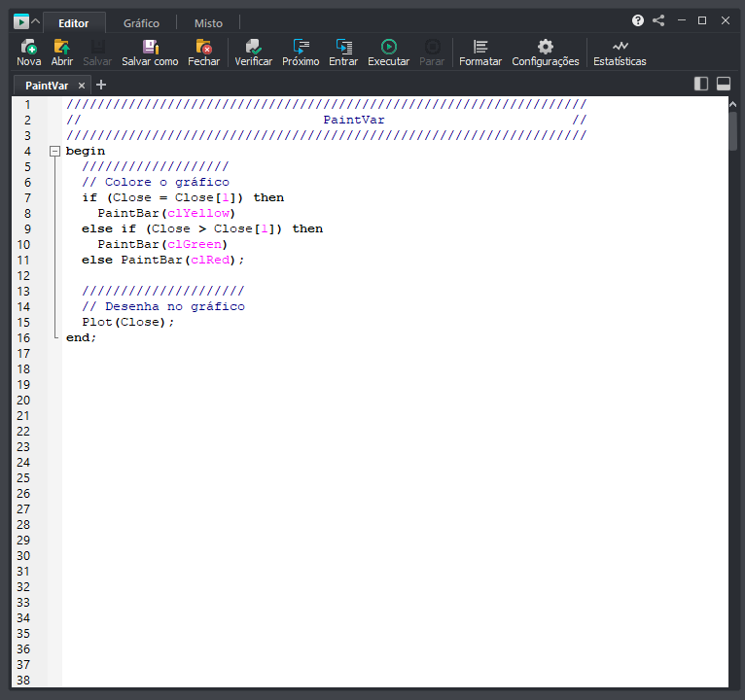Image resolution: width=745 pixels, height=700 pixels.
Task: Close the PaintVar tab
Action: (82, 86)
